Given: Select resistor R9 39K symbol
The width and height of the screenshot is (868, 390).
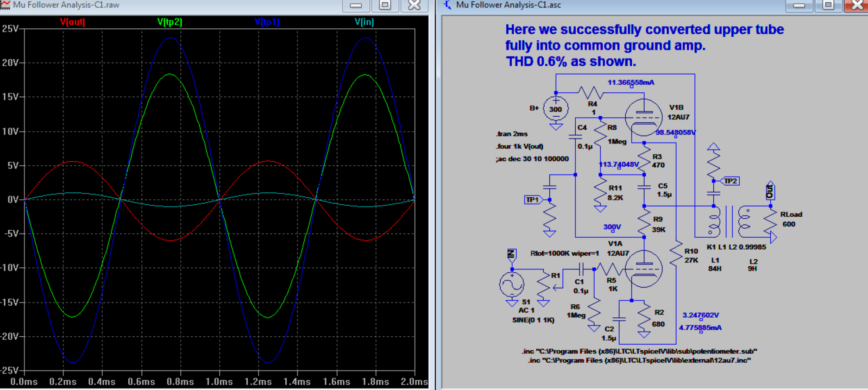Looking at the screenshot, I should coord(644,221).
